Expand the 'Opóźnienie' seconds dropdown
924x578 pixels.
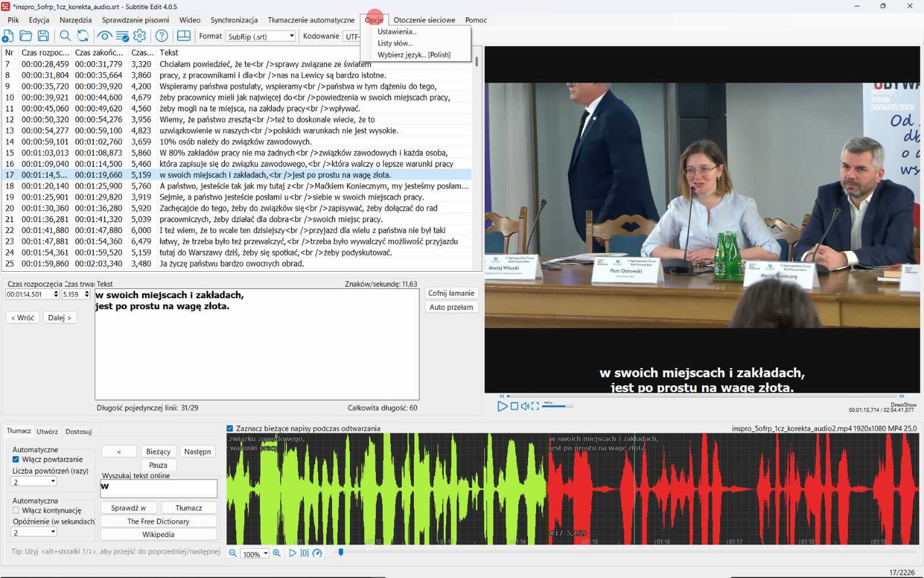pyautogui.click(x=53, y=532)
